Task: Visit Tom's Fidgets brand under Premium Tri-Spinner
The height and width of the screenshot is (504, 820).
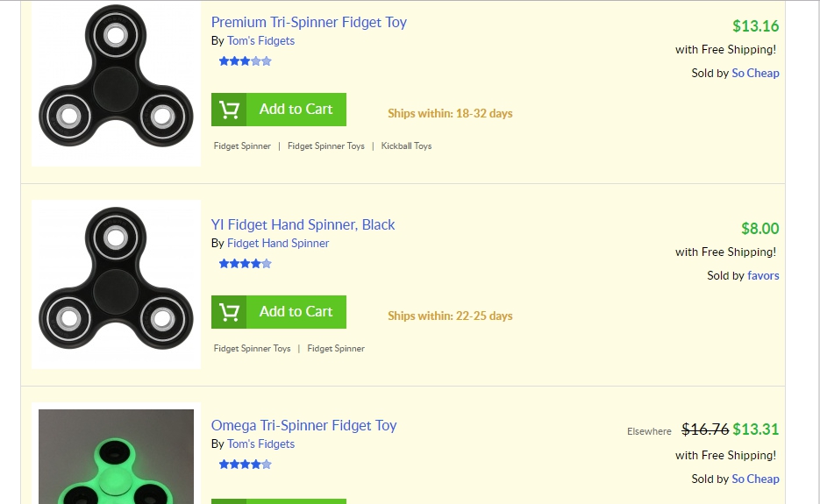Action: pyautogui.click(x=260, y=41)
